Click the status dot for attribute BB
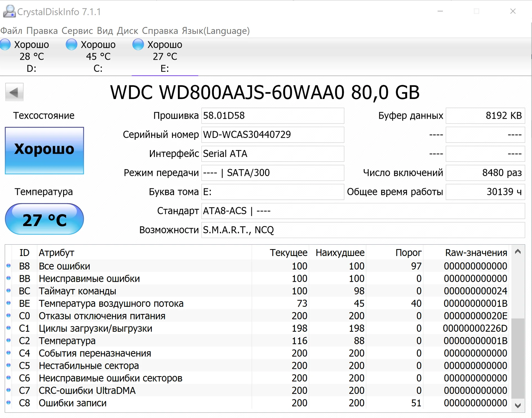Viewport: 532px width, 418px height. 9,278
